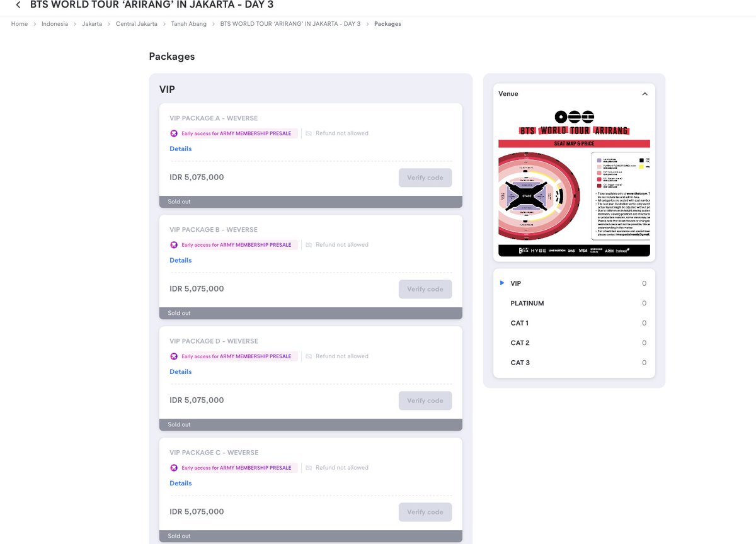This screenshot has height=544, width=756.
Task: Click the VIP PACKAGE B - WEVERSE title
Action: coord(214,230)
